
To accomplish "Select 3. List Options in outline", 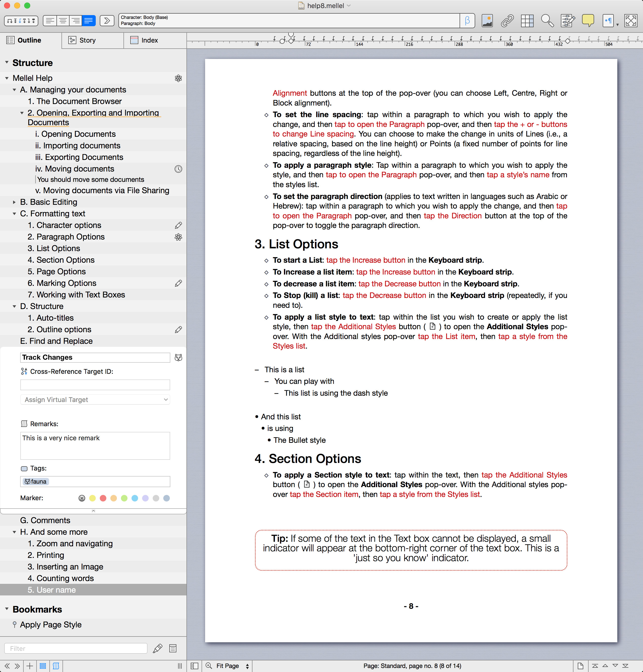I will (x=54, y=248).
